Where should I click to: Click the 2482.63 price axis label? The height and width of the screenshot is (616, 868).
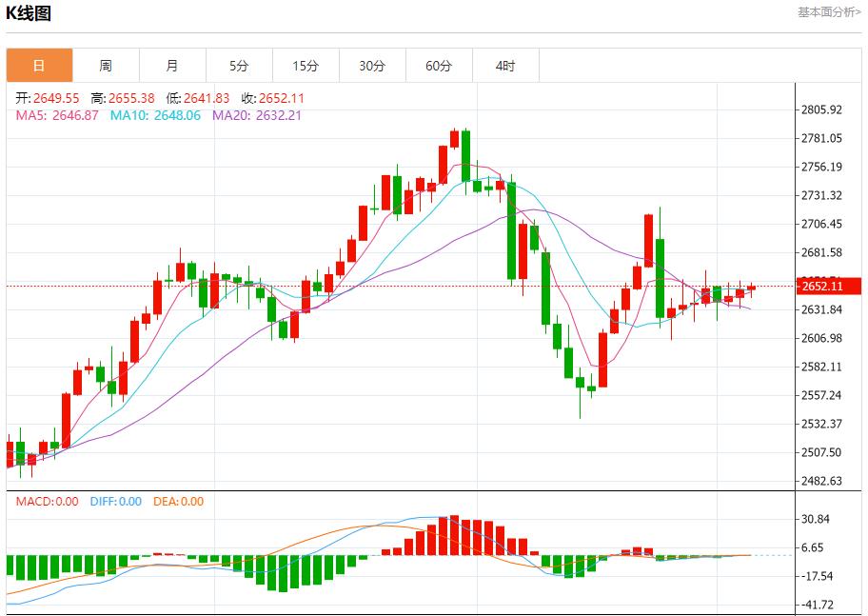tap(821, 481)
